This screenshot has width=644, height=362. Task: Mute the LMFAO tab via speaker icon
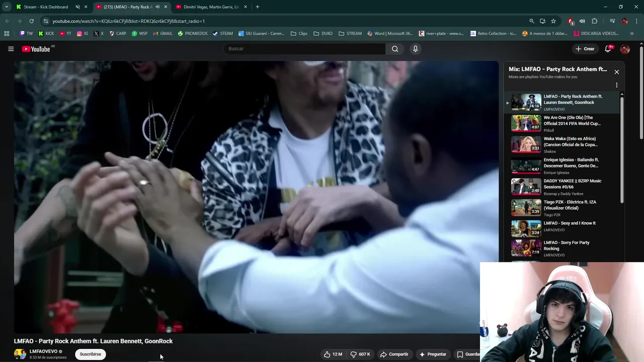pos(157,7)
